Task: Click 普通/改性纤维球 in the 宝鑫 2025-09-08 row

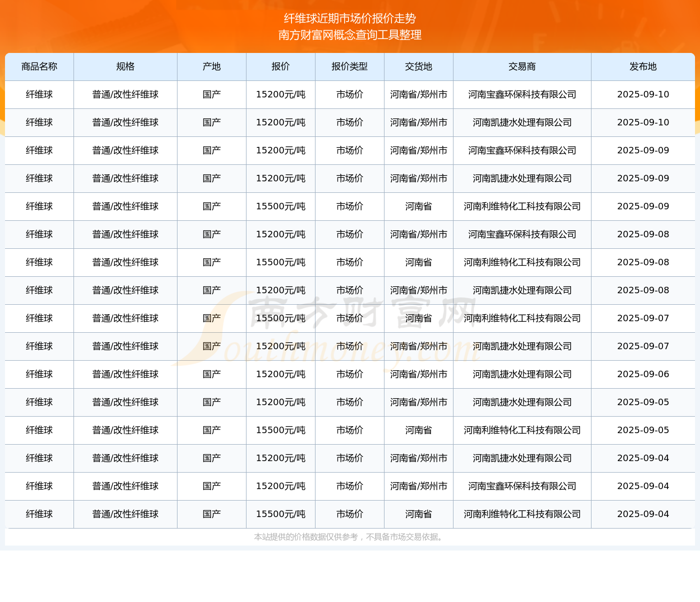Action: pyautogui.click(x=125, y=234)
